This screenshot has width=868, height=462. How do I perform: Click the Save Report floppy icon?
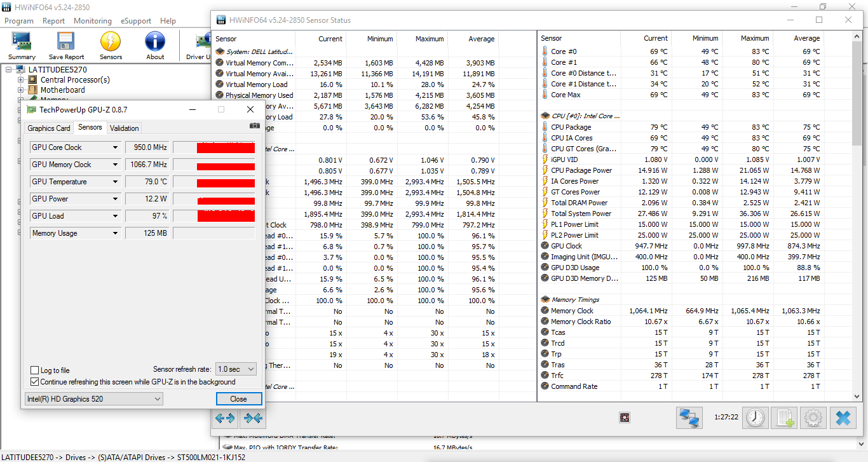tap(66, 45)
